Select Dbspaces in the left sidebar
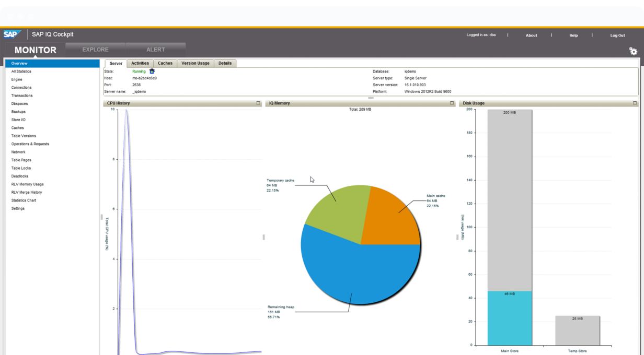 19,104
